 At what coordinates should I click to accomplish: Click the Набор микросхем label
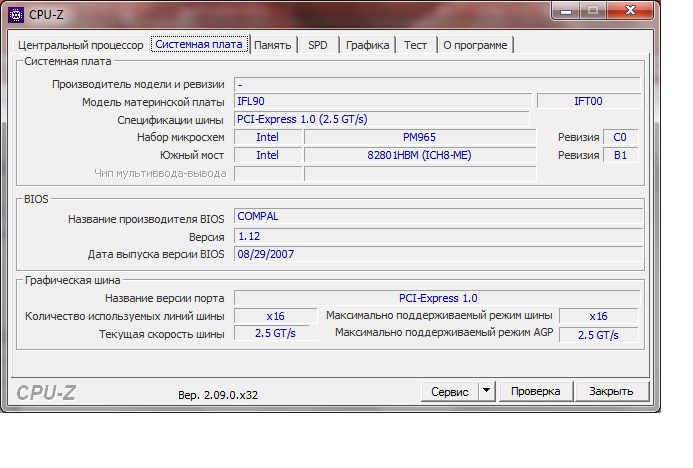pos(181,137)
